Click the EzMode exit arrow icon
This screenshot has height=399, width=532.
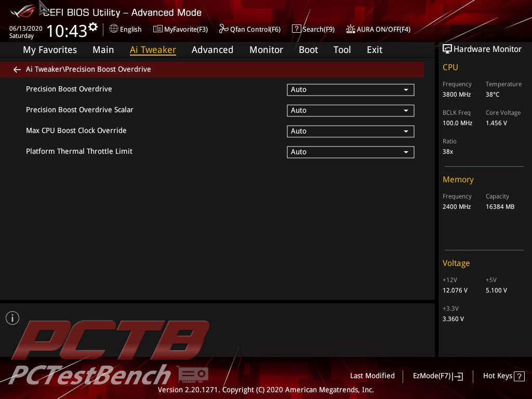(x=458, y=376)
